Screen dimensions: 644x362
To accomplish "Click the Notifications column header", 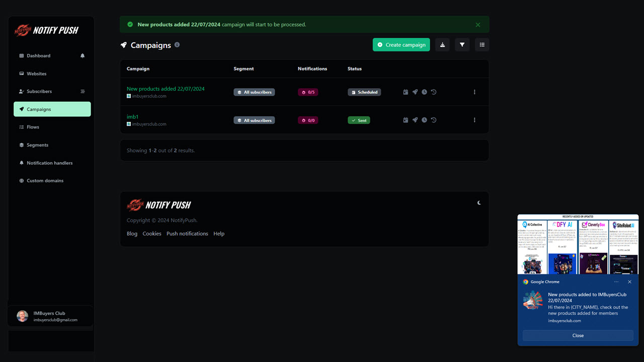I will tap(312, 69).
